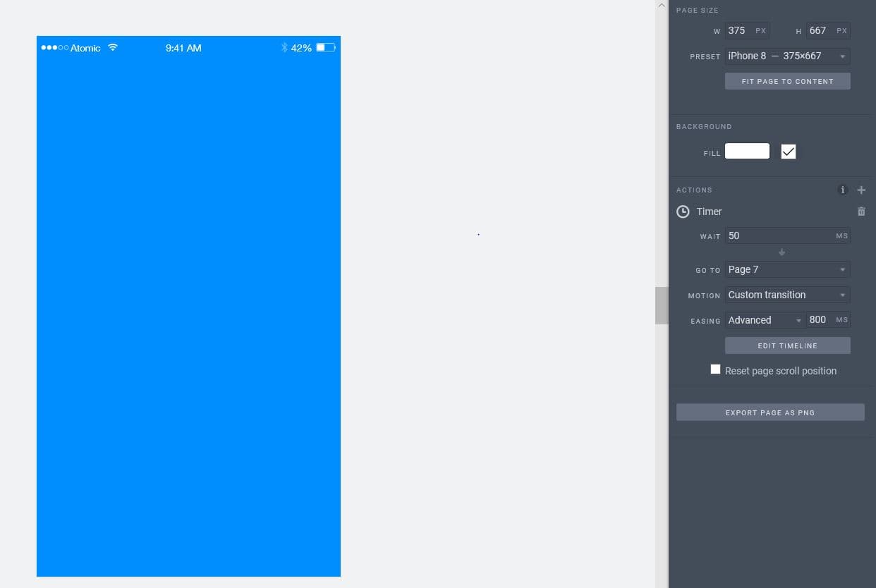This screenshot has height=588, width=876.
Task: Open the Go To page dropdown
Action: pos(787,269)
